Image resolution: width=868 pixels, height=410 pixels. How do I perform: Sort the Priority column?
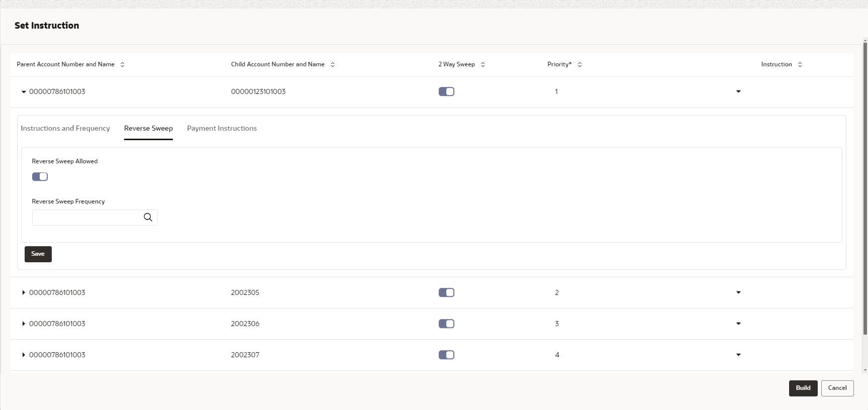point(580,64)
